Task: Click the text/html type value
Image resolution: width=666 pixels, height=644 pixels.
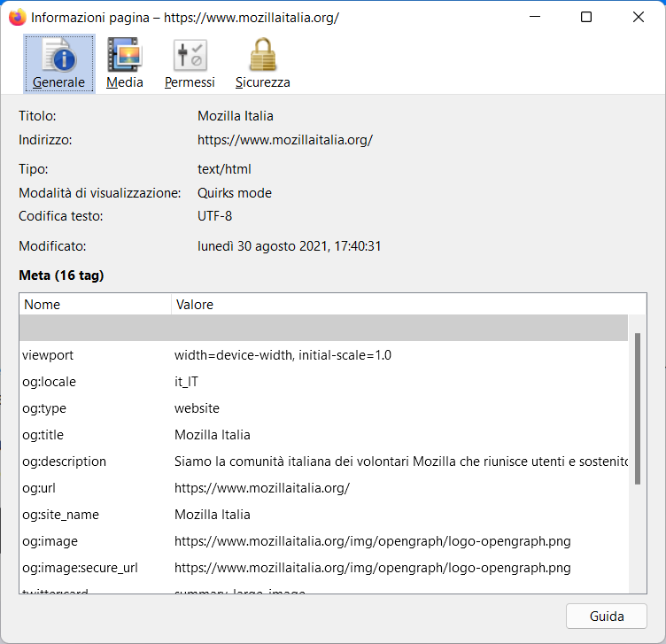Action: coord(224,169)
